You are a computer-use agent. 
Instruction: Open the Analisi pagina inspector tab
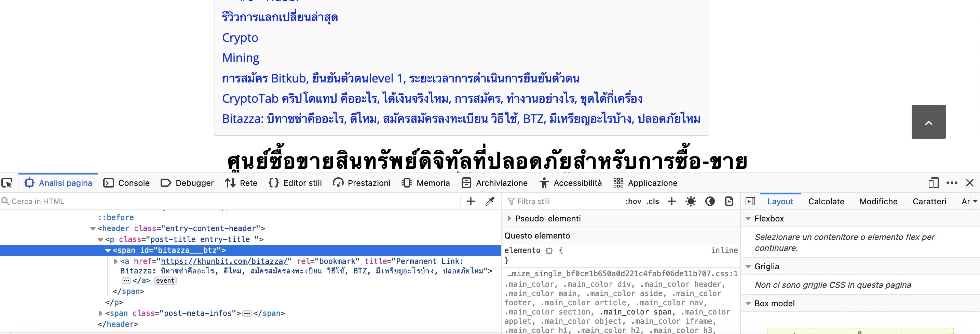pyautogui.click(x=58, y=183)
